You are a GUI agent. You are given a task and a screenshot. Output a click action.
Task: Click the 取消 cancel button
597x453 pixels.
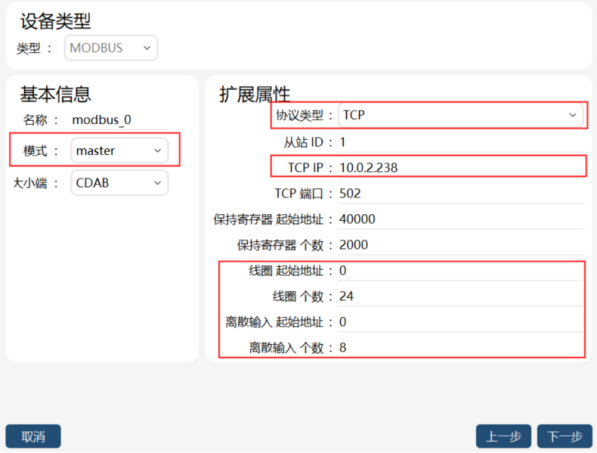pos(33,436)
